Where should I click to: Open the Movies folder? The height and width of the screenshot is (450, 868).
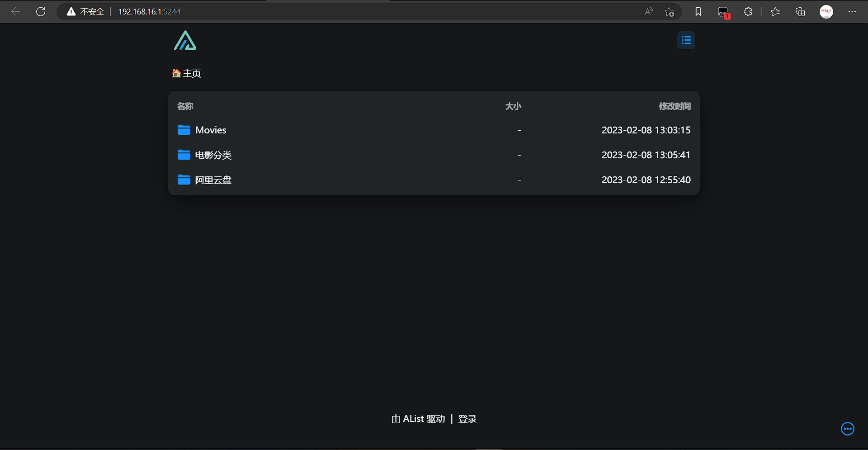pos(211,130)
